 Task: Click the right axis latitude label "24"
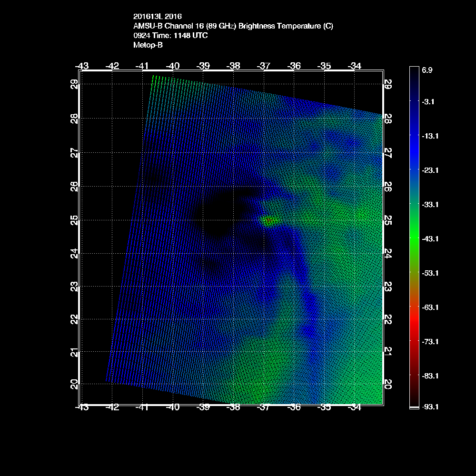[388, 253]
